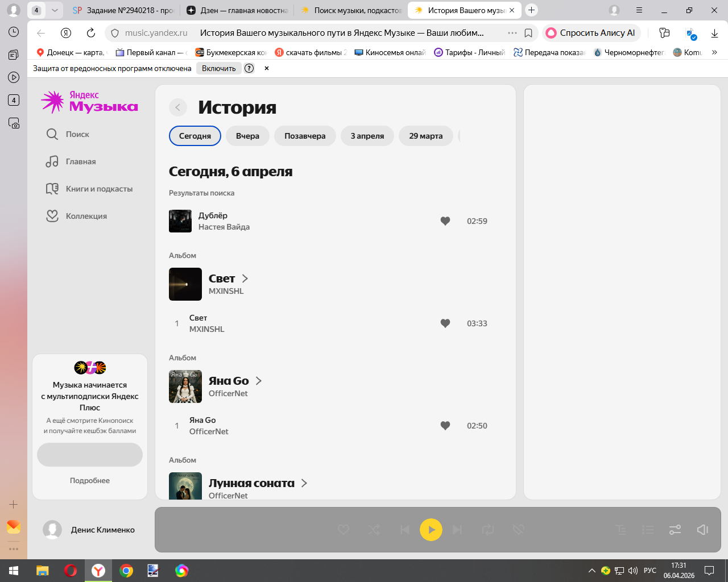Open the browser downloads arrow
This screenshot has height=582, width=728.
714,34
